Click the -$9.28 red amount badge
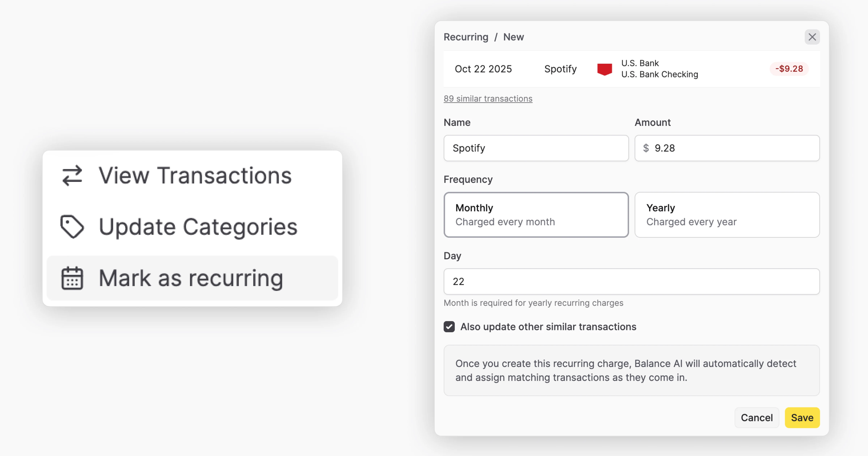 789,69
